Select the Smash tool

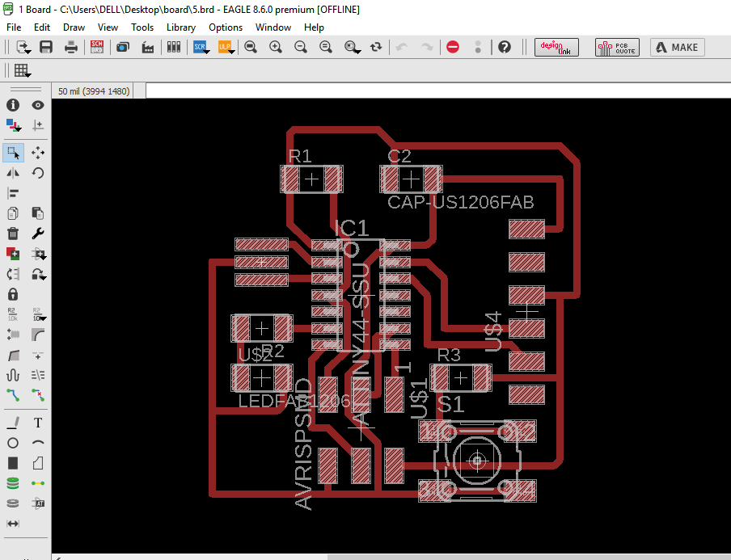coord(13,335)
